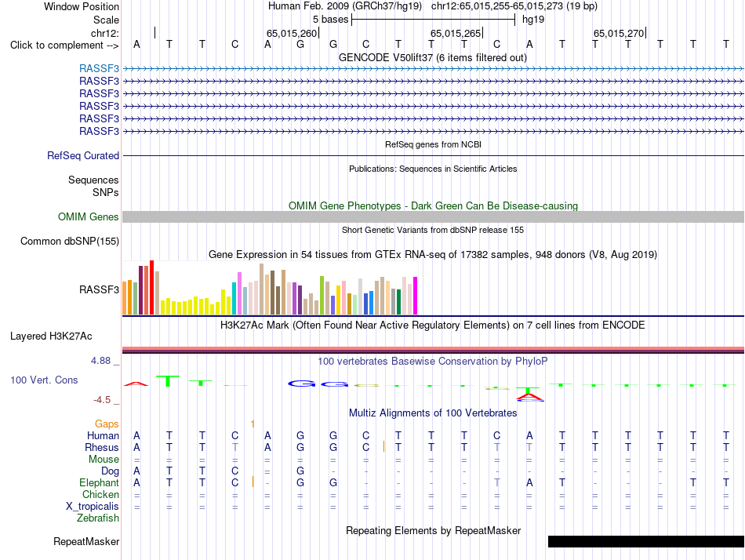The image size is (745, 560).
Task: Click the 'Click to complement -->' label
Action: (x=64, y=45)
